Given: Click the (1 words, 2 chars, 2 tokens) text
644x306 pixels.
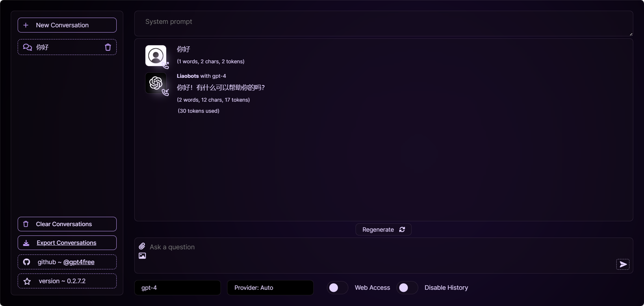Looking at the screenshot, I should pyautogui.click(x=211, y=62).
